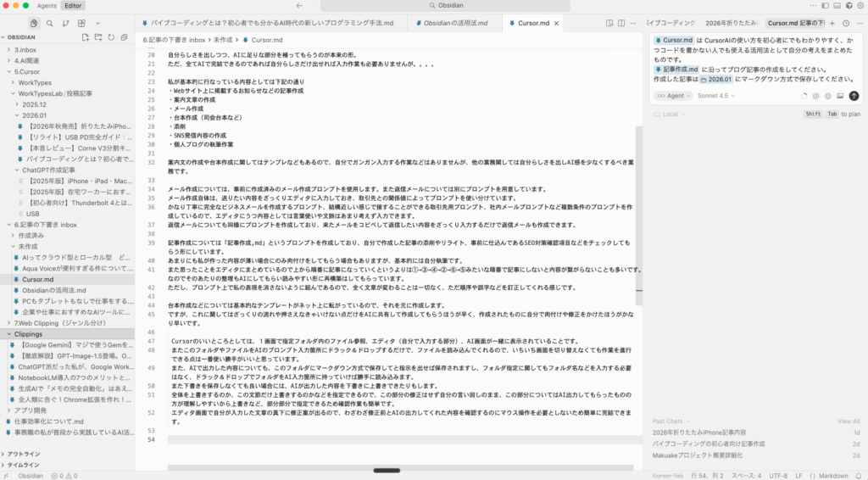Open the Agent mode dropdown
This screenshot has width=868, height=480.
click(x=674, y=96)
